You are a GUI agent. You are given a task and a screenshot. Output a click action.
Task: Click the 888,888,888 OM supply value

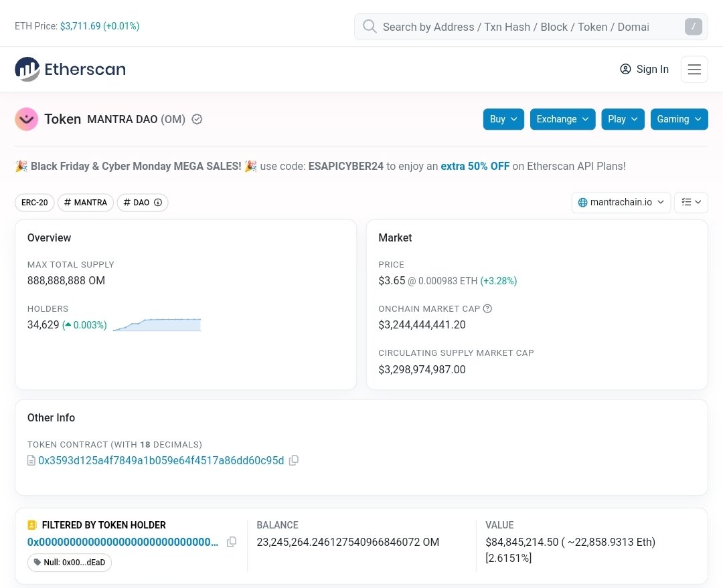pyautogui.click(x=66, y=281)
